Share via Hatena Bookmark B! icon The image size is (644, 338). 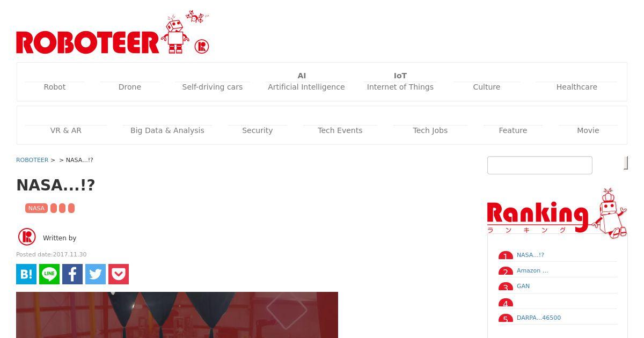[x=26, y=274]
